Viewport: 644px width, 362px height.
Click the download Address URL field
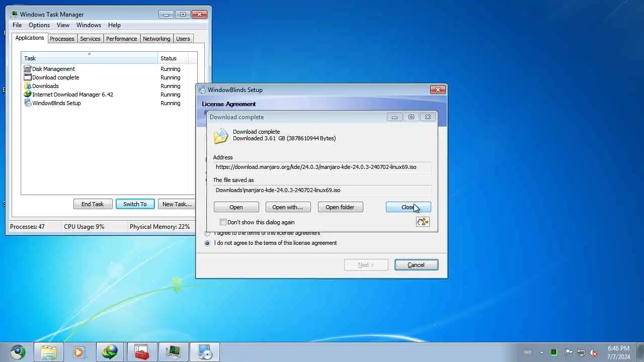point(322,167)
